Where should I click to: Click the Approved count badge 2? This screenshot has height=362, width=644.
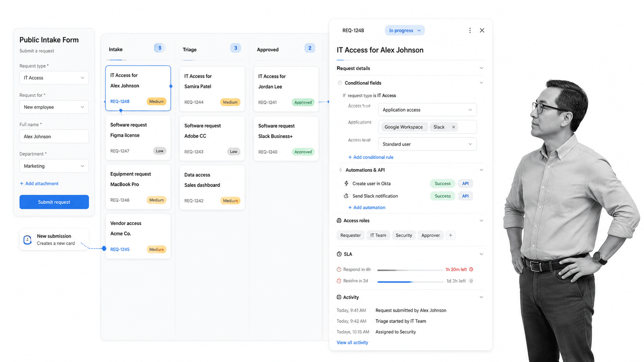click(310, 48)
